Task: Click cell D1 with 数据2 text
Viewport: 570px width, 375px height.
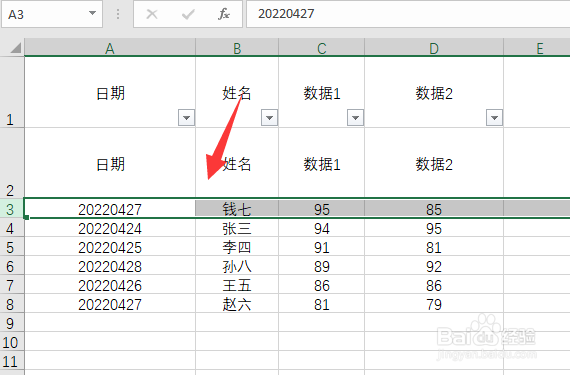Action: click(x=434, y=92)
